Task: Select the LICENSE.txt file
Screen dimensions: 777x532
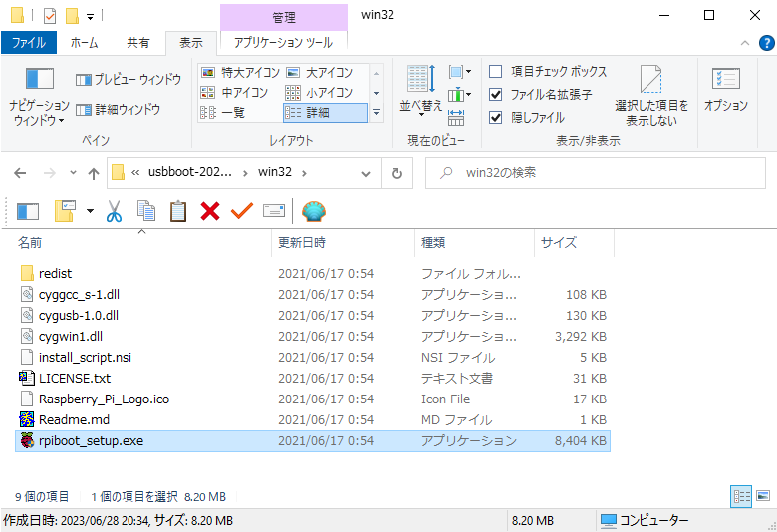Action: [x=312, y=378]
